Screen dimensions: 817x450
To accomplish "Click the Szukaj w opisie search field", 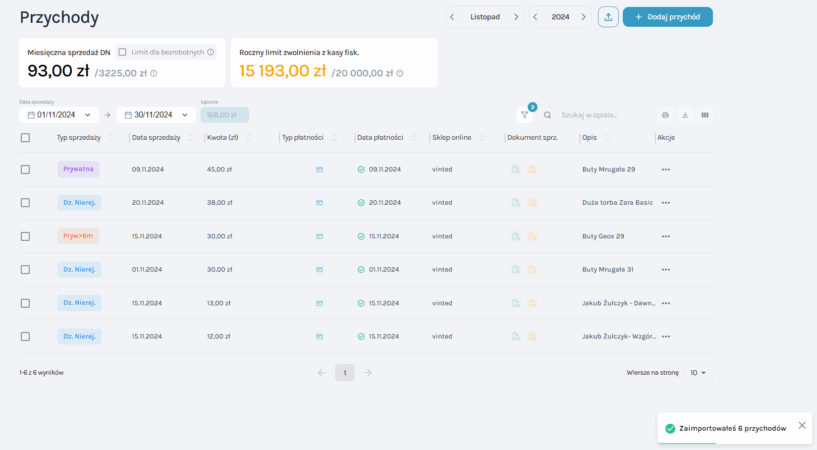I will point(600,115).
